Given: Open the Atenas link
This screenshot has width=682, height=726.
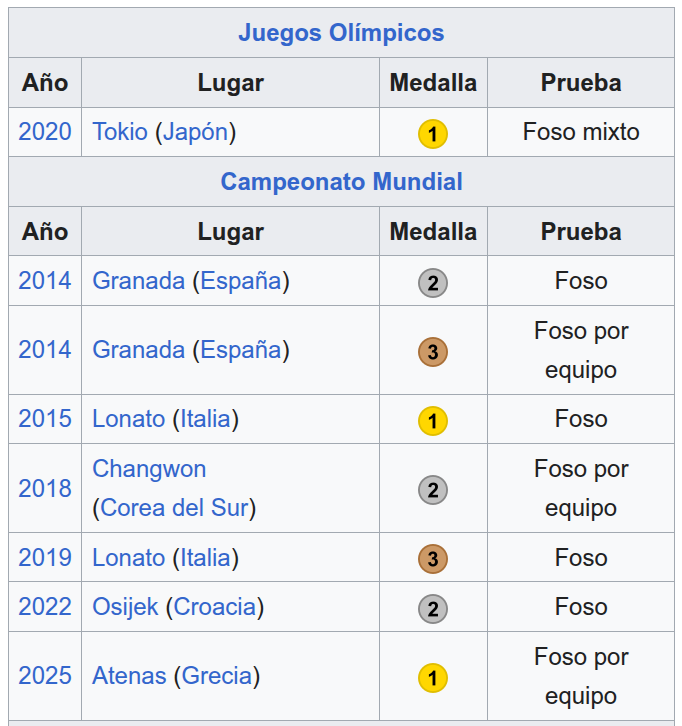Looking at the screenshot, I should click(129, 676).
